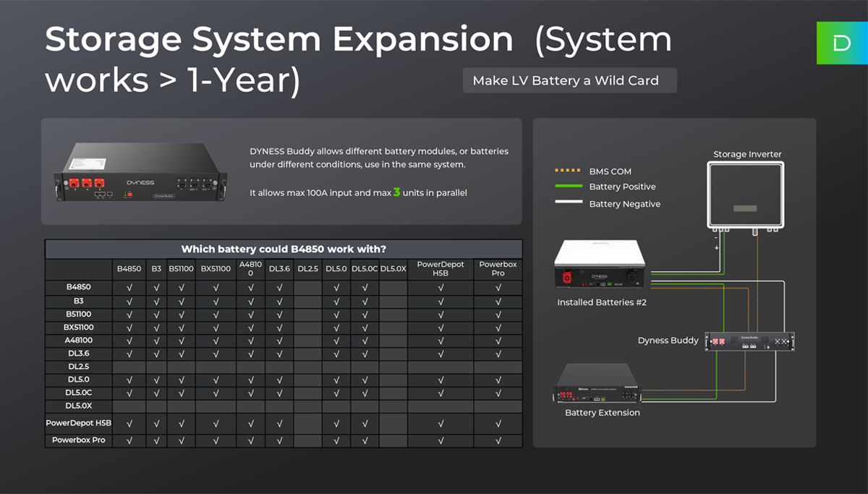The width and height of the screenshot is (868, 494).
Task: Click the 'Storage Inverter' label
Action: pyautogui.click(x=747, y=154)
